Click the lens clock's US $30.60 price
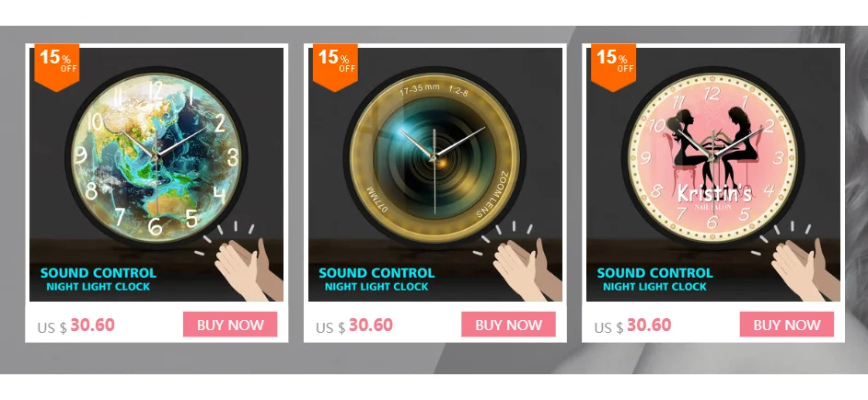The image size is (868, 400). pyautogui.click(x=354, y=326)
